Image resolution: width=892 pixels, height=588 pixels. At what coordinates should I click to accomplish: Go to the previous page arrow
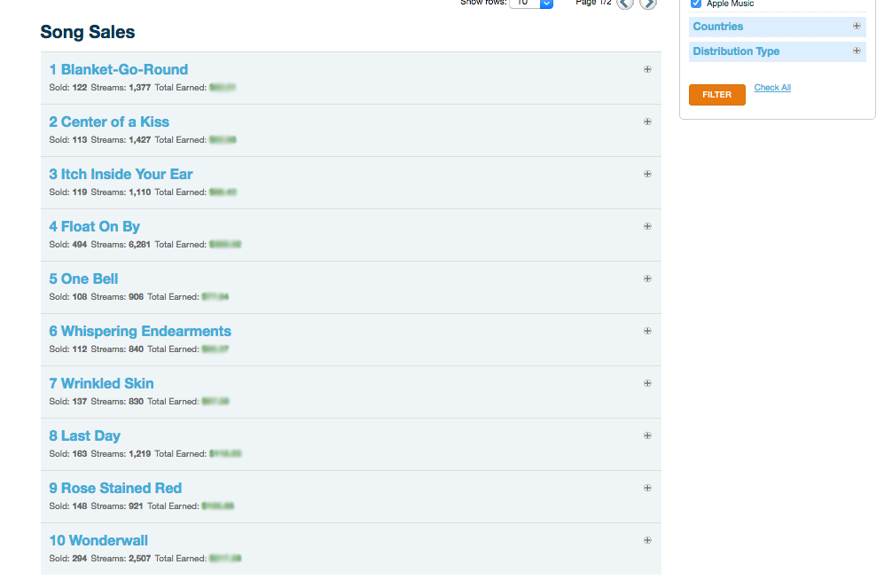tap(625, 4)
